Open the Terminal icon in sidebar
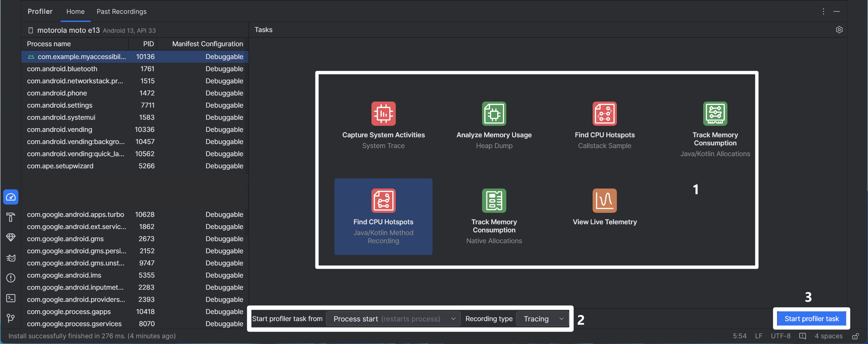The width and height of the screenshot is (868, 344). (11, 298)
